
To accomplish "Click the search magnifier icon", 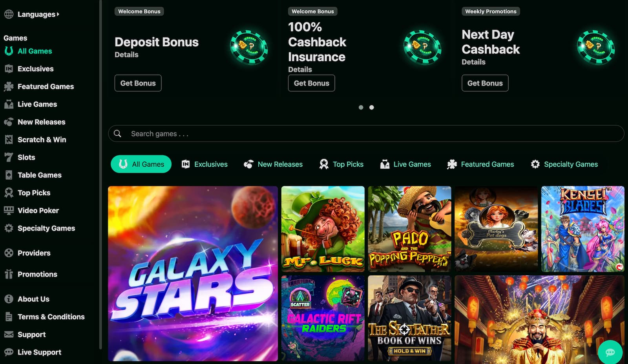I will click(x=117, y=134).
